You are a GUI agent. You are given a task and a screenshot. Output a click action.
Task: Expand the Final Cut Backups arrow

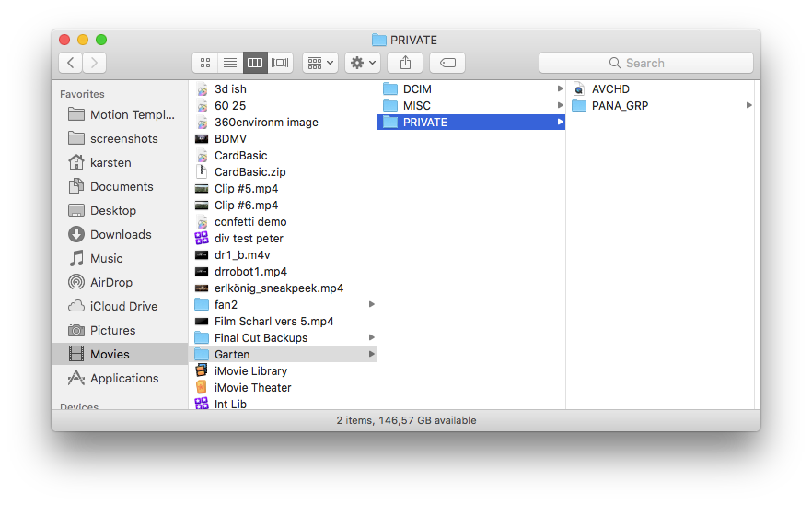pos(371,337)
